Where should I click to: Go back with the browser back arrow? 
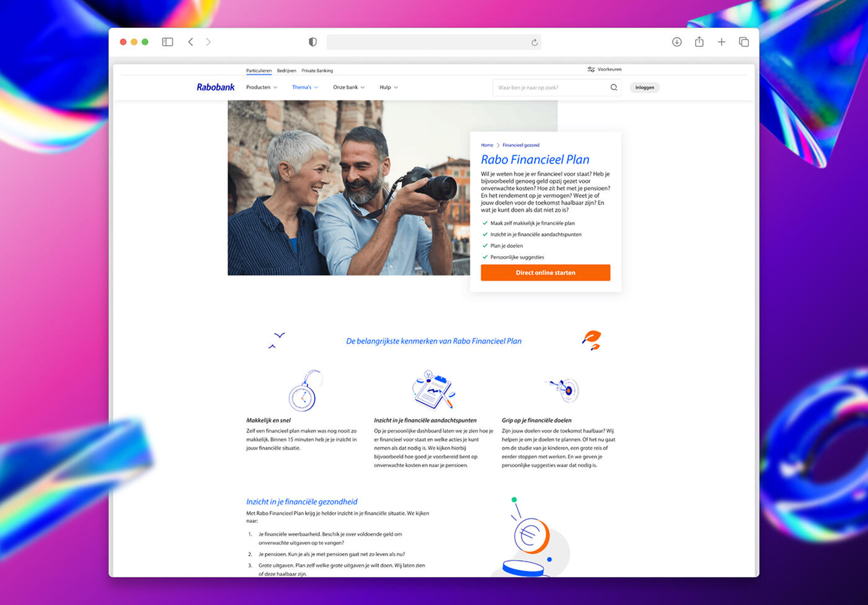point(191,42)
